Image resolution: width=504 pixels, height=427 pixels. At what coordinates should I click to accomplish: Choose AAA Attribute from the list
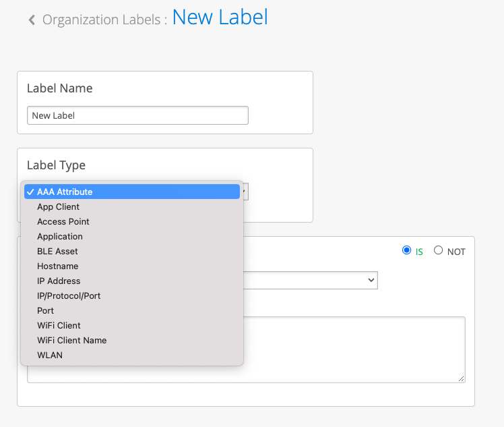65,192
